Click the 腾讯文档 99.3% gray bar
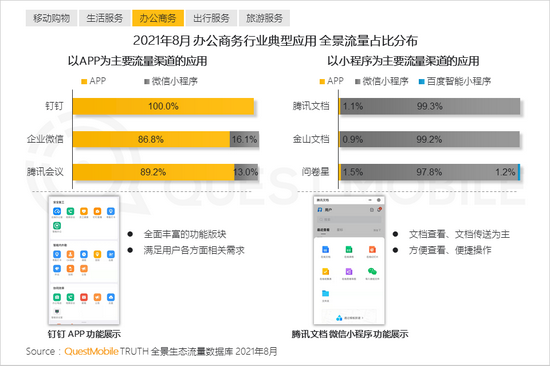This screenshot has width=550, height=366. pyautogui.click(x=430, y=106)
